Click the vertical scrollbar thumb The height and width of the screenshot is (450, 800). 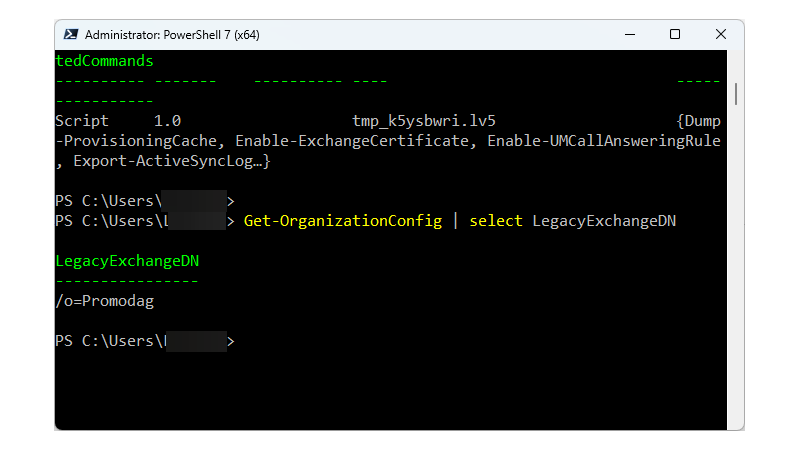click(x=736, y=94)
